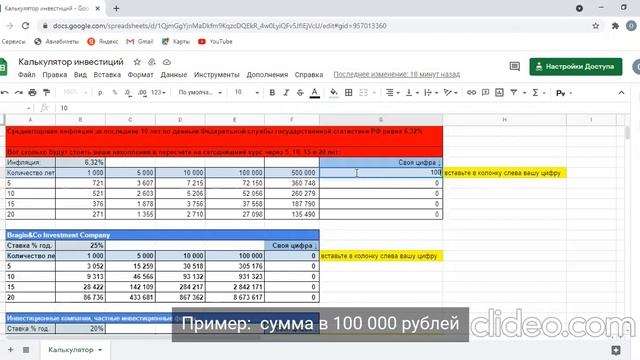Image resolution: width=640 pixels, height=360 pixels.
Task: Open the Gmail bookmark
Action: pos(140,42)
